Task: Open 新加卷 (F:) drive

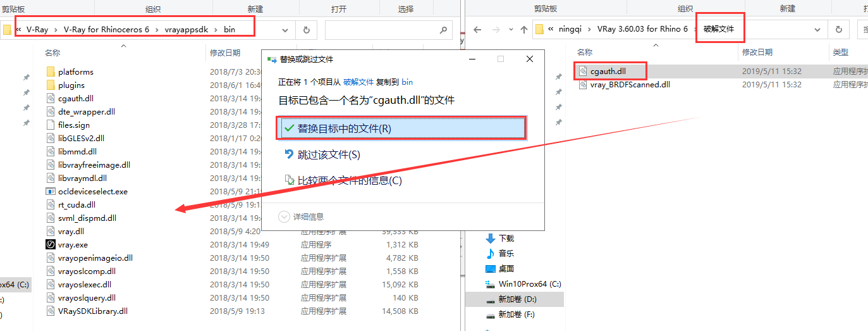Action: tap(517, 314)
